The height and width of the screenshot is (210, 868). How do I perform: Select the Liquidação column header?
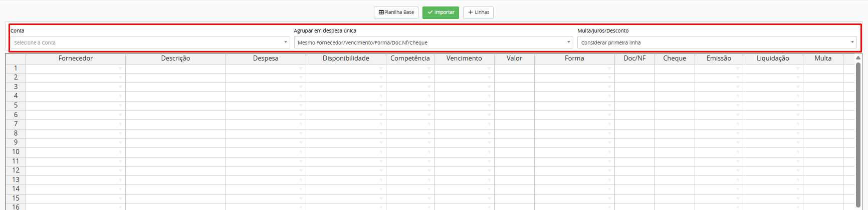tap(773, 58)
